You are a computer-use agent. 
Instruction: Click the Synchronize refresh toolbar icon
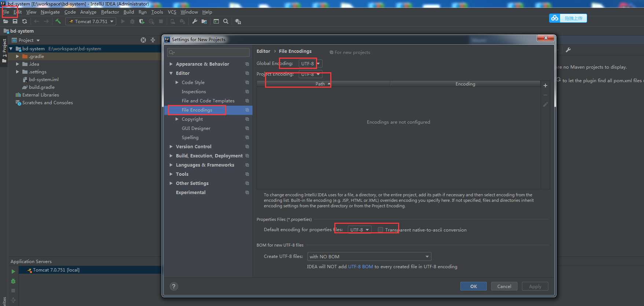(x=25, y=22)
